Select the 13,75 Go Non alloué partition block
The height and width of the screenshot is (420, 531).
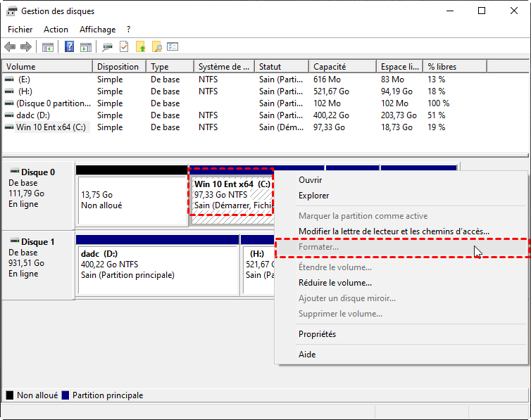pos(131,200)
